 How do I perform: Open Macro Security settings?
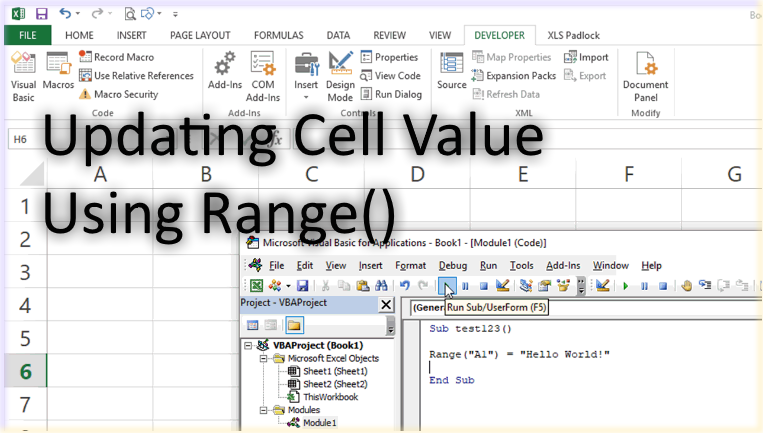(119, 94)
